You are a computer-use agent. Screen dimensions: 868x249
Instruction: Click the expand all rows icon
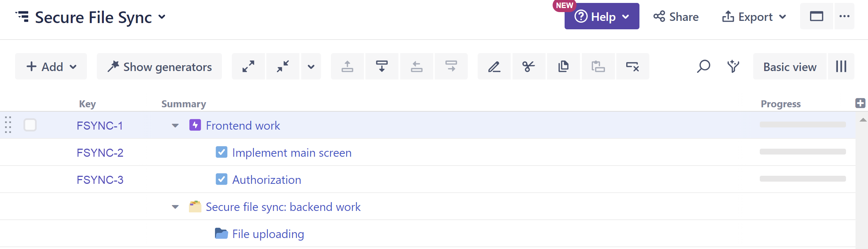coord(248,67)
